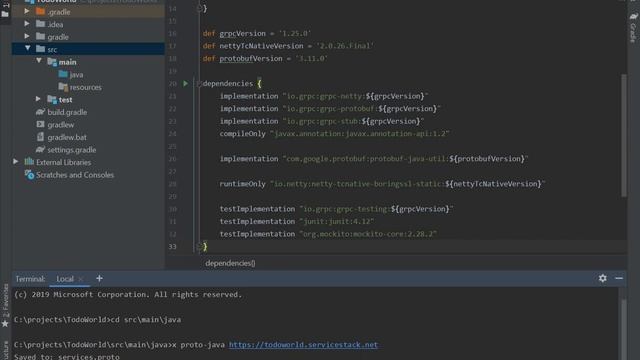Open the Project tool window button

[5, 10]
